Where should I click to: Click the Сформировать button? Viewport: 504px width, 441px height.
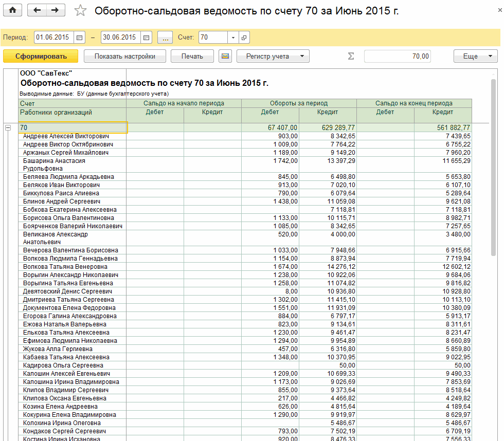pyautogui.click(x=41, y=57)
